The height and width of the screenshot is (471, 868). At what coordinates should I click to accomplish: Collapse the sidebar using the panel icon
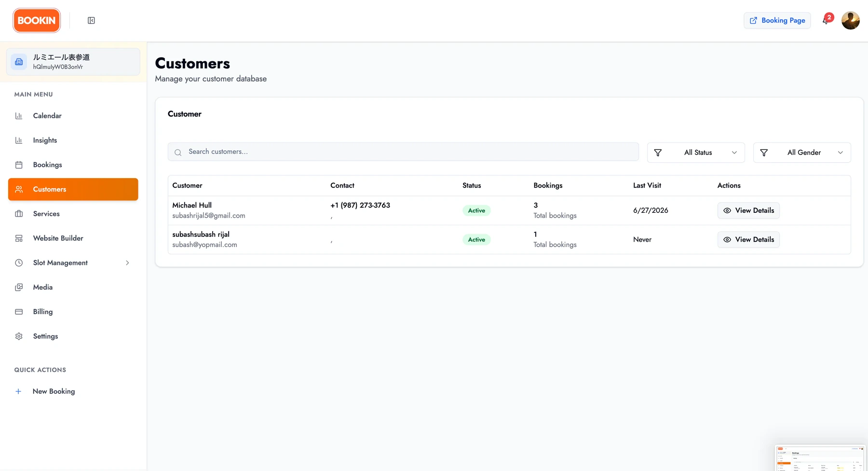91,20
